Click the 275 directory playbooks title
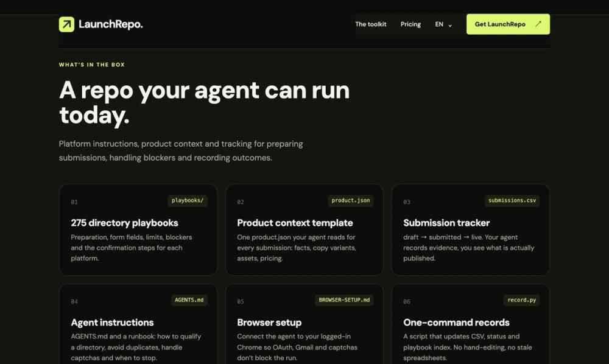609x364 pixels. click(x=124, y=223)
